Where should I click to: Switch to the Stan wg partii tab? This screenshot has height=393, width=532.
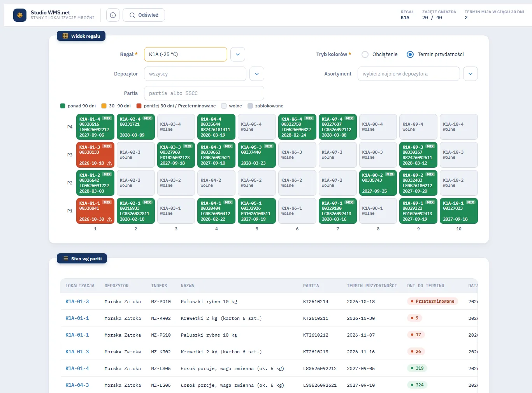click(x=82, y=259)
